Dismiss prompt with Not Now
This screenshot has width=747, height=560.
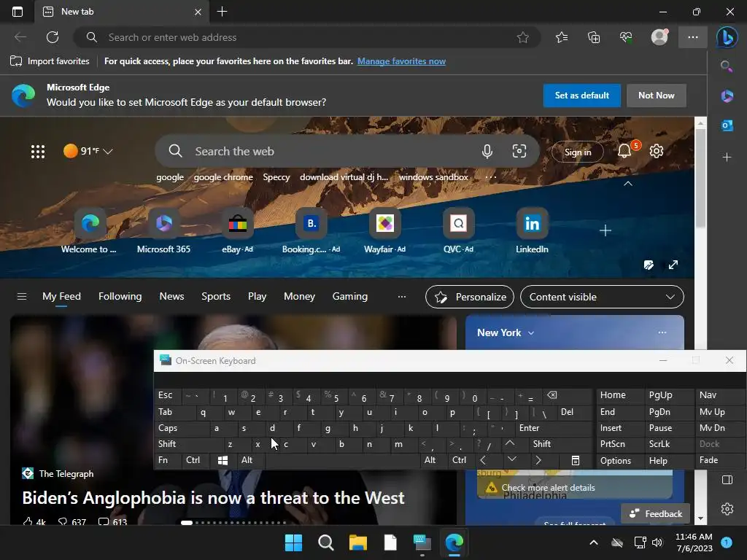tap(656, 96)
